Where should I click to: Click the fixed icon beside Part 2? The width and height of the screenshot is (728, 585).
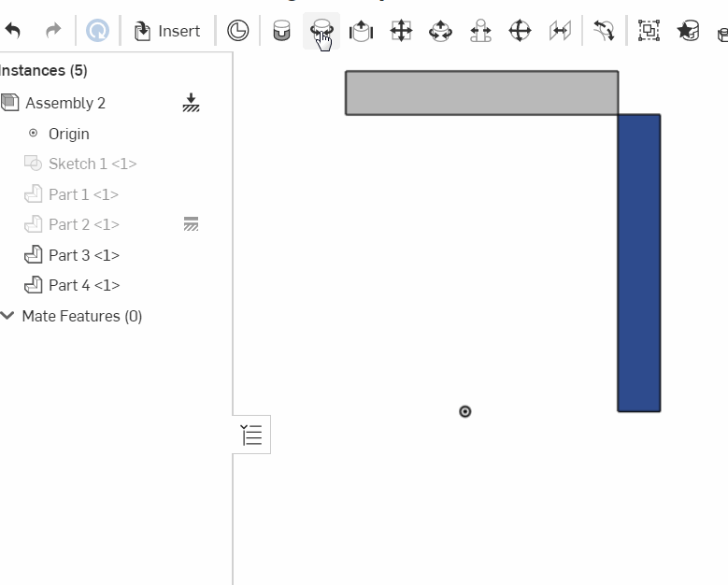pyautogui.click(x=191, y=223)
